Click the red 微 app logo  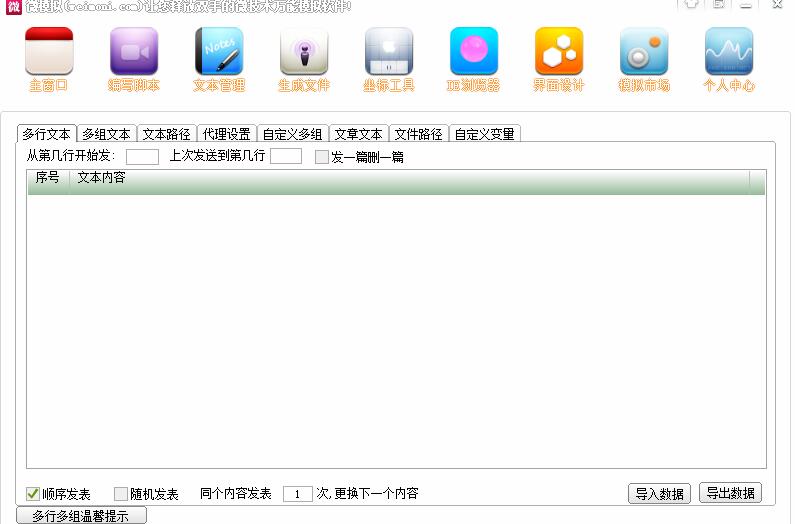pos(14,7)
